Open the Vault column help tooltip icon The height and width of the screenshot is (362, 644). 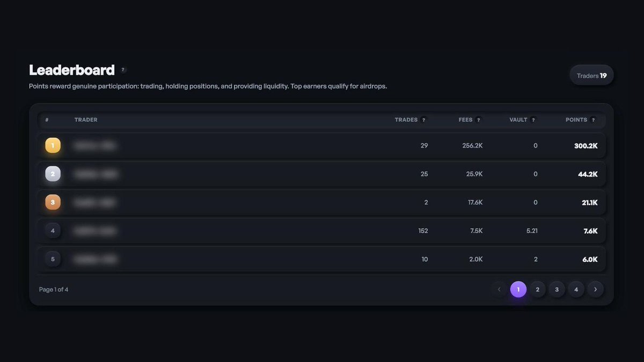point(533,120)
